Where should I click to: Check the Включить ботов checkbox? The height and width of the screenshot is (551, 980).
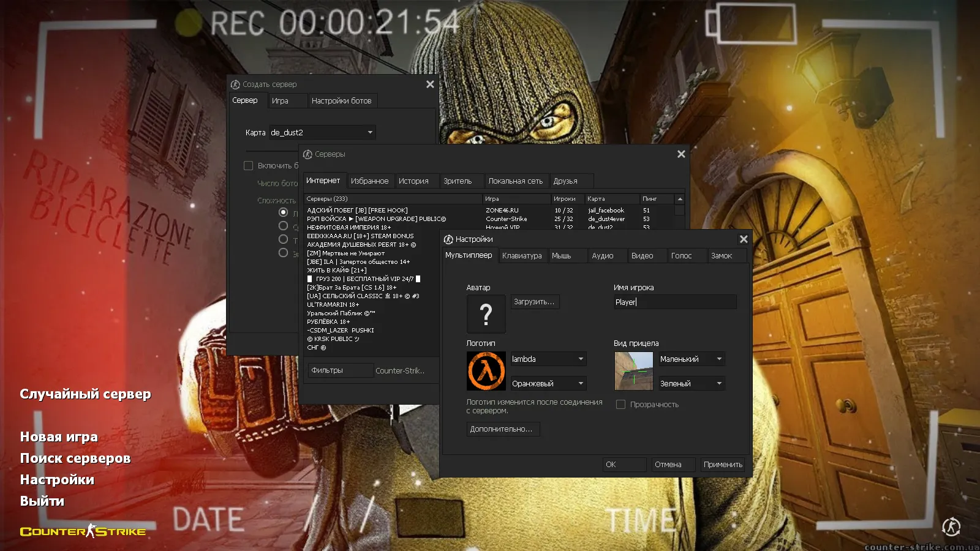248,165
